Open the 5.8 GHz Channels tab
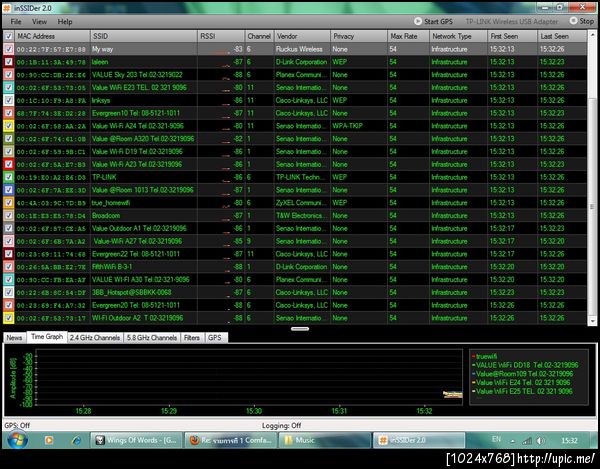The image size is (600, 469). coord(152,337)
